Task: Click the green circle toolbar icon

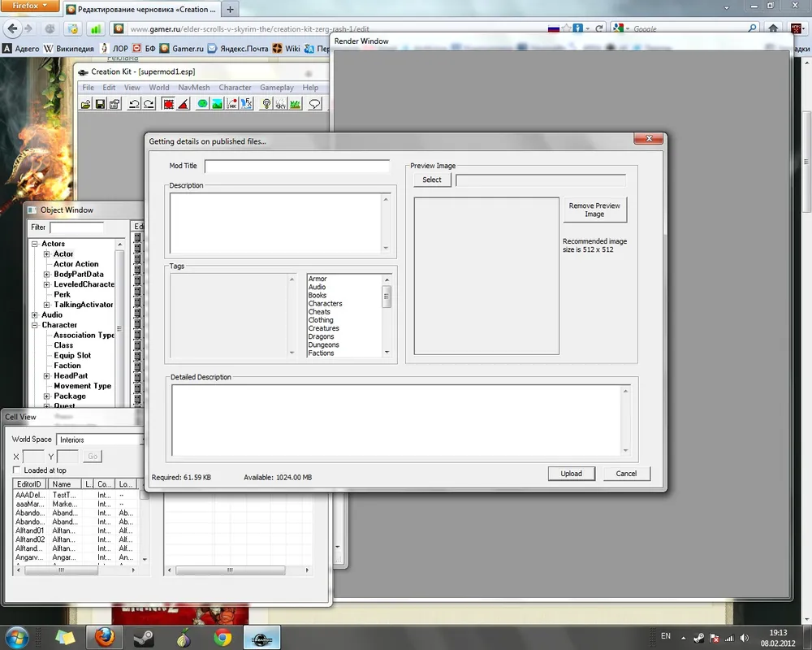Action: click(x=203, y=104)
